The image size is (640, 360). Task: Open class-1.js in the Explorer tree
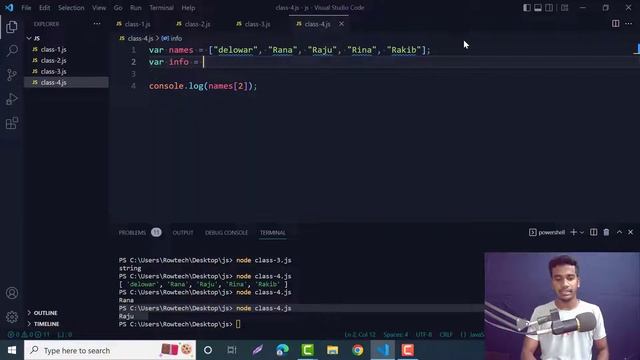click(x=53, y=49)
